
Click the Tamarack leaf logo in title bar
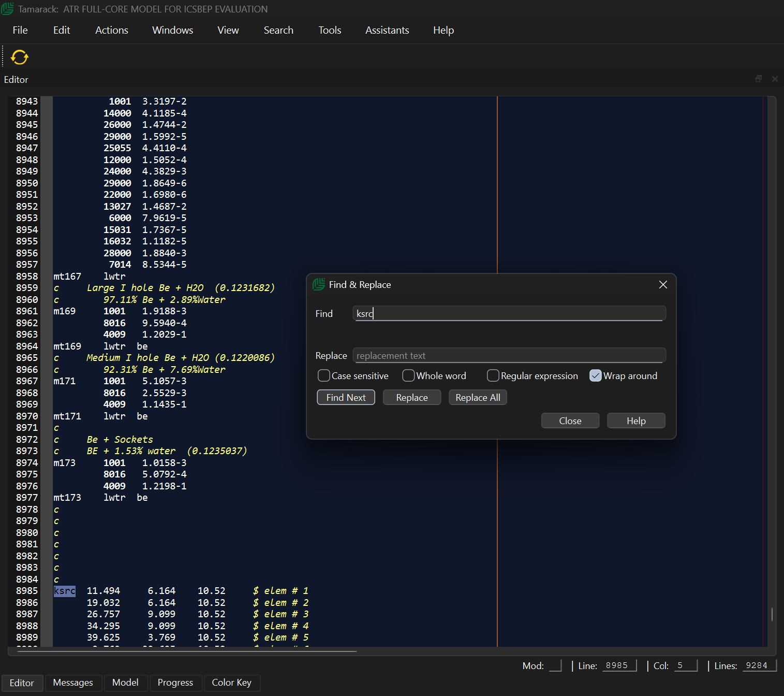pos(7,9)
